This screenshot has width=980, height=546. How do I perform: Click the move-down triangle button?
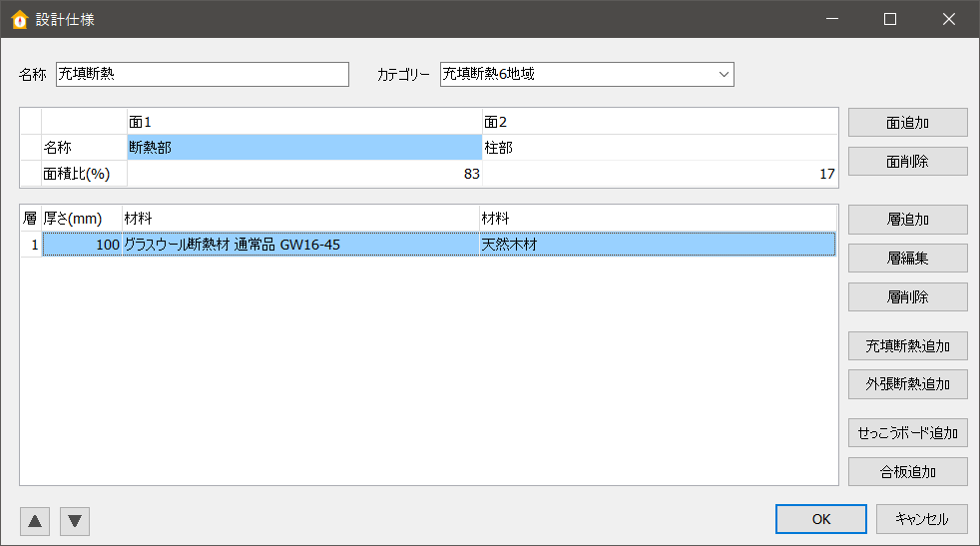pos(75,521)
